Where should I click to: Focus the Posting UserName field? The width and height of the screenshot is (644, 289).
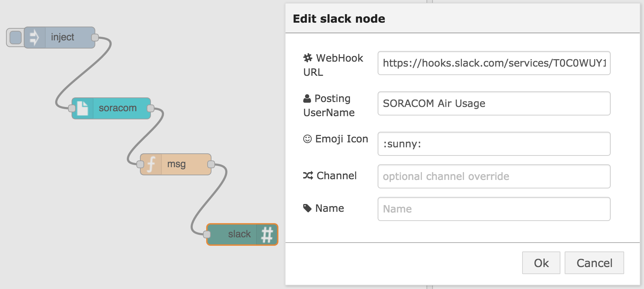[x=494, y=103]
